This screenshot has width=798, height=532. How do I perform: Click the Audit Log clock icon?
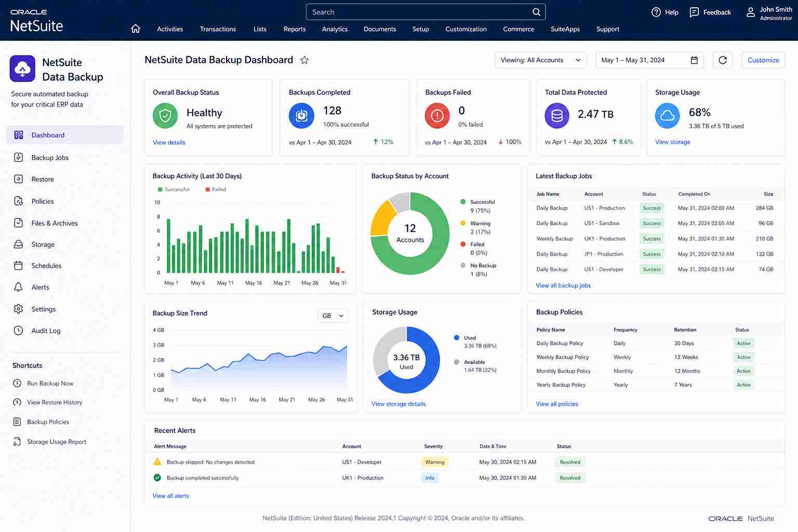pos(19,330)
